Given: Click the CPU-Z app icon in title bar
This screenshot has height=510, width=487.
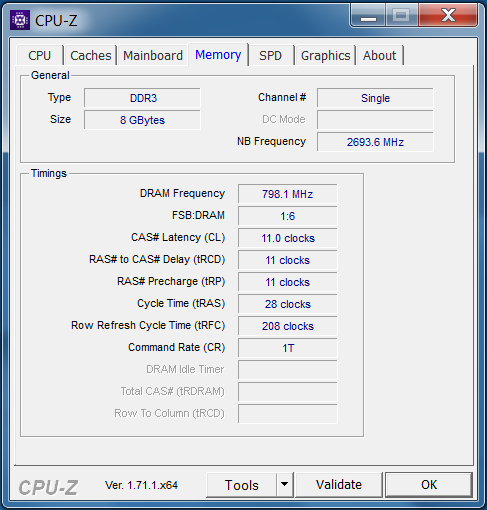Looking at the screenshot, I should [20, 20].
